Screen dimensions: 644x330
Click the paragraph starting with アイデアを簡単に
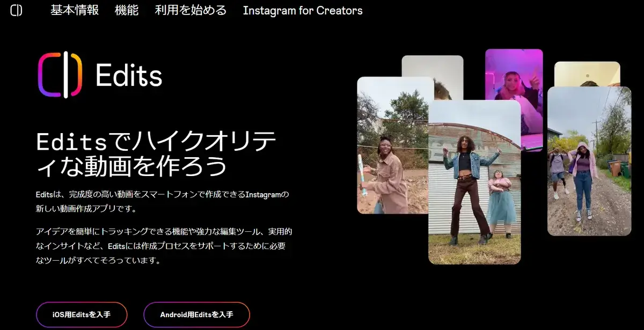[164, 246]
